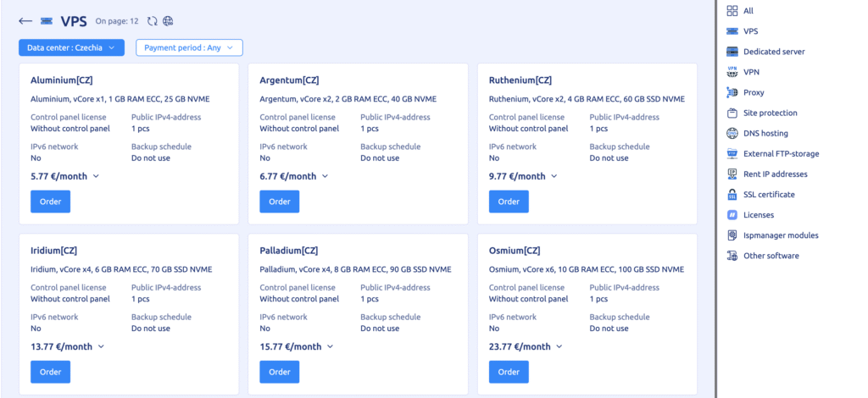Click the Proxy icon in sidebar
The width and height of the screenshot is (868, 398).
pyautogui.click(x=732, y=92)
